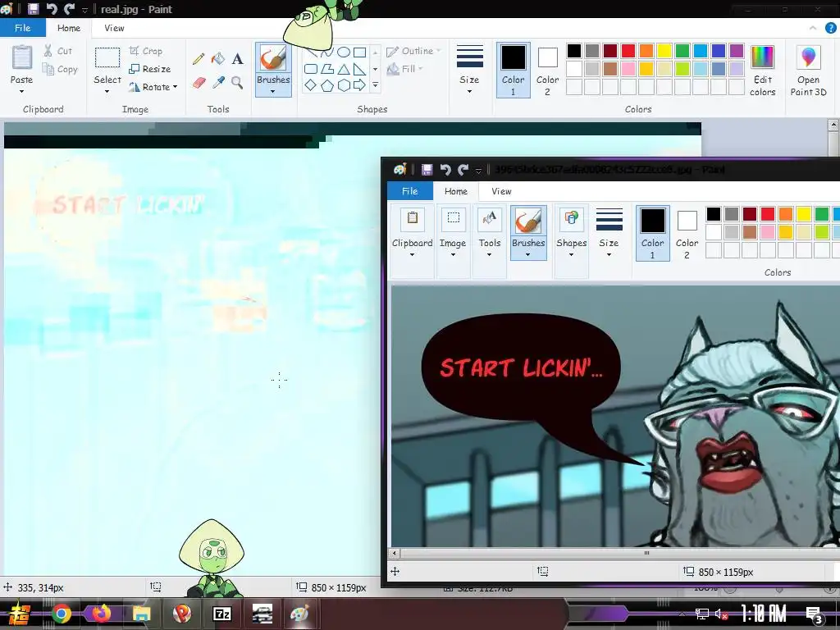Click Edit colors

pyautogui.click(x=762, y=71)
